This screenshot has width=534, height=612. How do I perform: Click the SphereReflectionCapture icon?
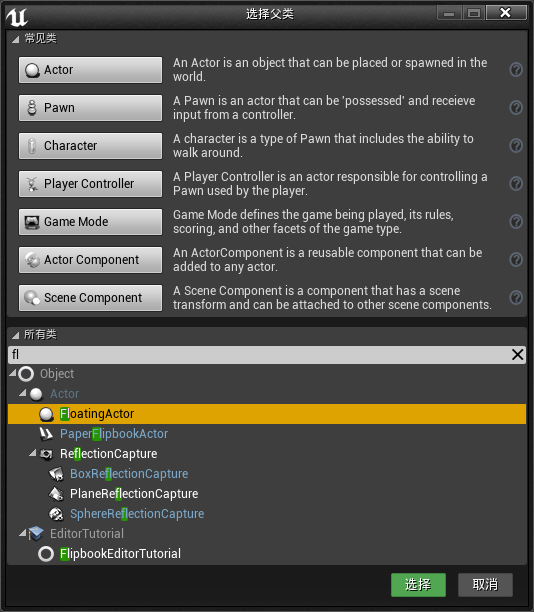pyautogui.click(x=56, y=514)
